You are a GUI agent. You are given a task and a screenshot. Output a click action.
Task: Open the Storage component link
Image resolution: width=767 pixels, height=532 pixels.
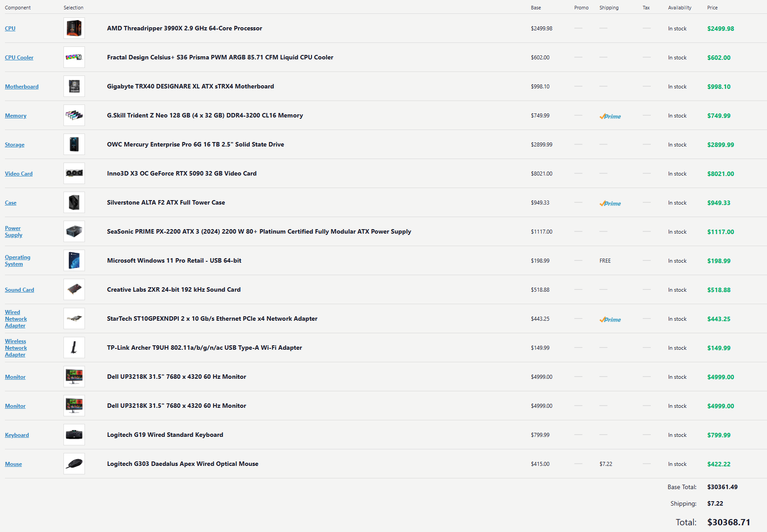(15, 145)
